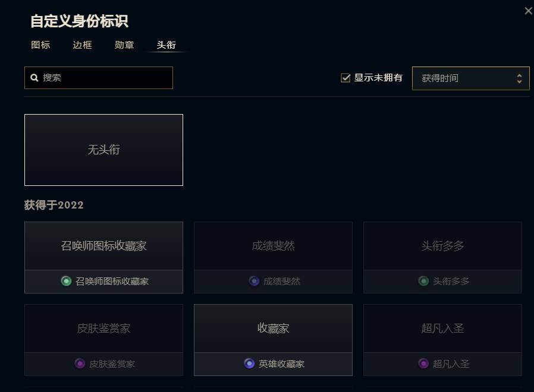Click the sort dropdown arrows
Viewport: 534px width, 392px height.
[519, 78]
